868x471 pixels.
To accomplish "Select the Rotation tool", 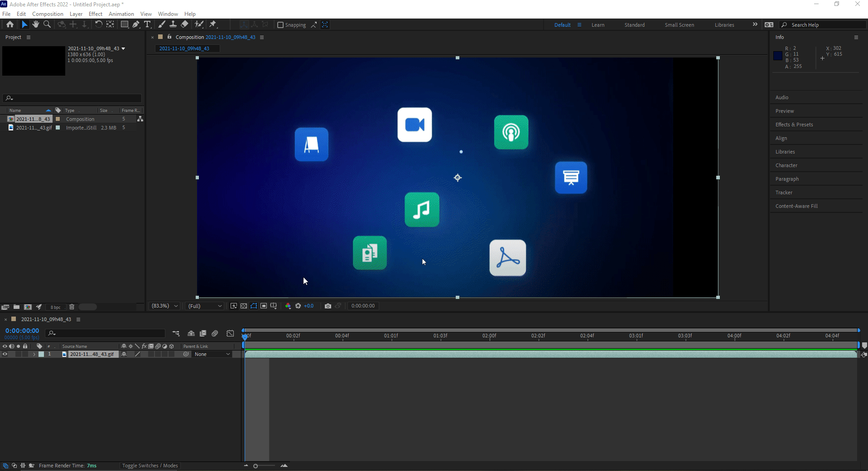I will [98, 24].
